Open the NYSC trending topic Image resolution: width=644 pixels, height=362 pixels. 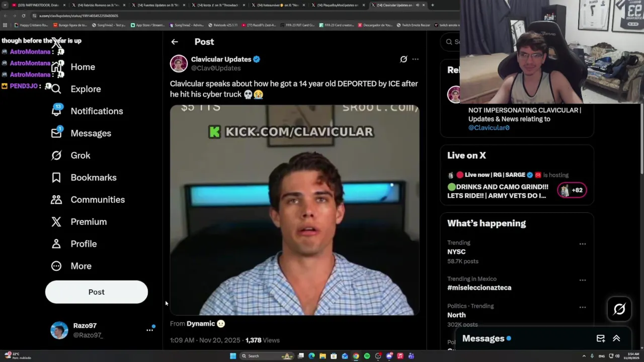tap(456, 252)
